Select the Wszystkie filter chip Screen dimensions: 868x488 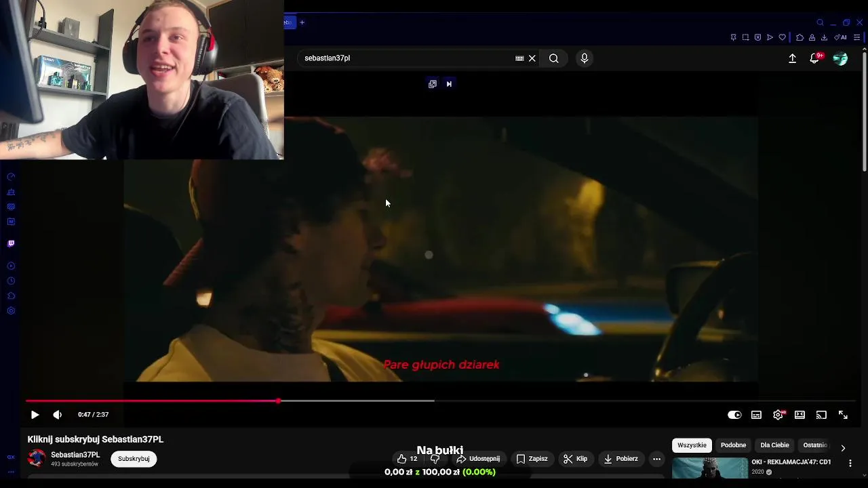(692, 445)
